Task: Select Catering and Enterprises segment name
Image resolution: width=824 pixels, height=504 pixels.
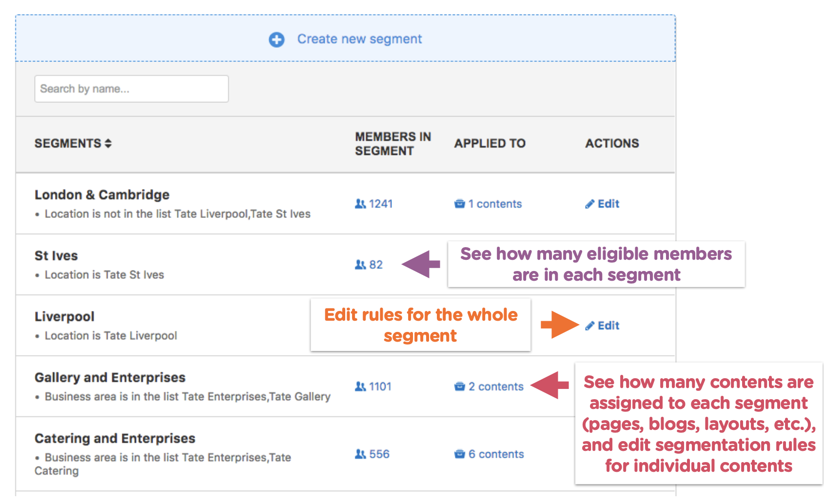Action: (x=115, y=438)
